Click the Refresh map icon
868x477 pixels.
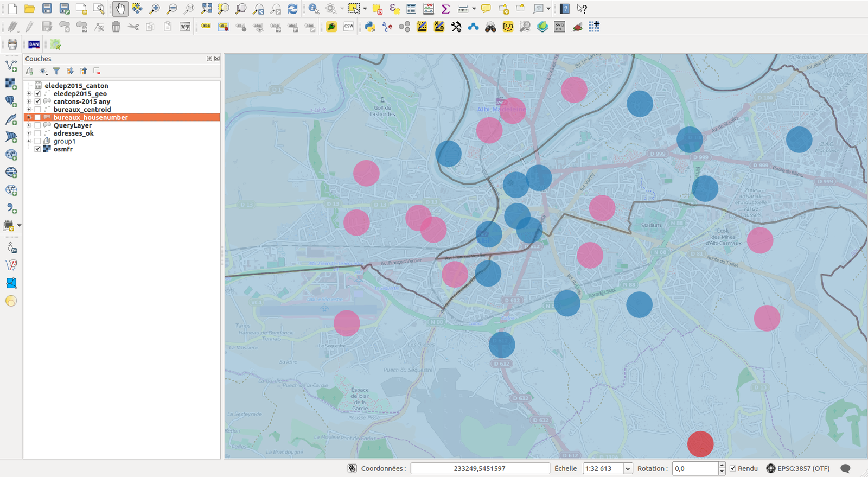[292, 9]
